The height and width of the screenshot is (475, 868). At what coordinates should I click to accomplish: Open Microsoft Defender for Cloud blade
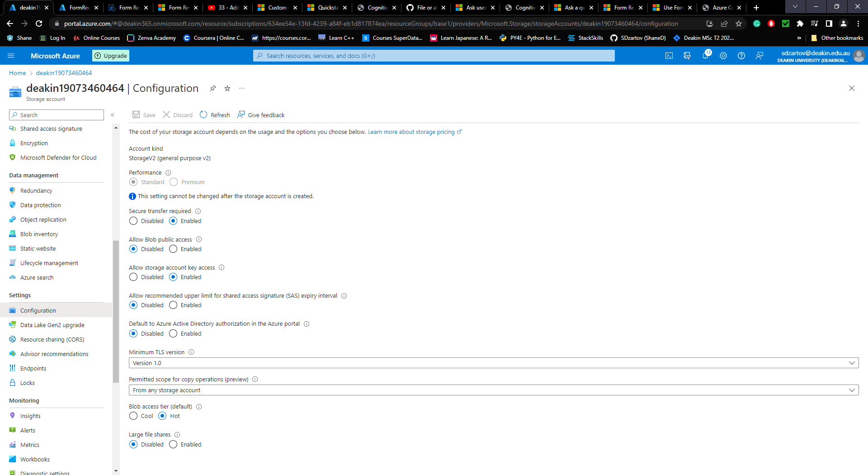pyautogui.click(x=58, y=157)
